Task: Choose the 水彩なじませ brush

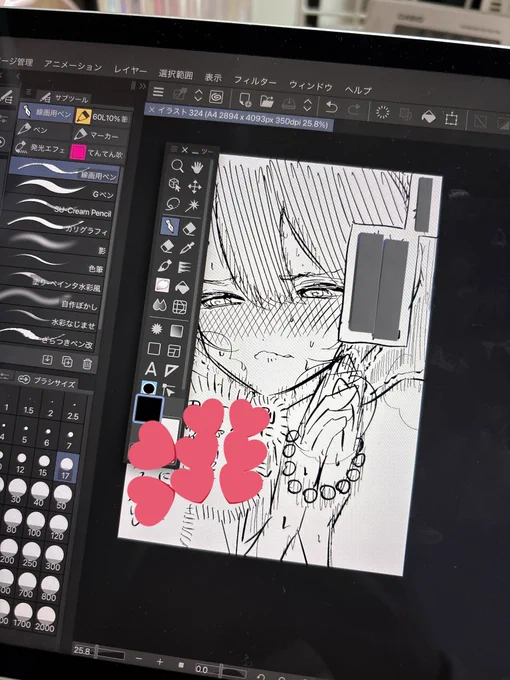Action: [50, 319]
